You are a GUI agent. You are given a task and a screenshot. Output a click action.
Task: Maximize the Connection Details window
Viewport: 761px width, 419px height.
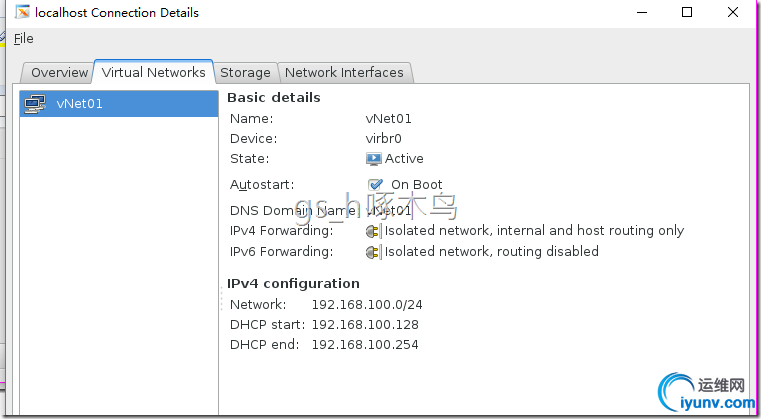687,13
